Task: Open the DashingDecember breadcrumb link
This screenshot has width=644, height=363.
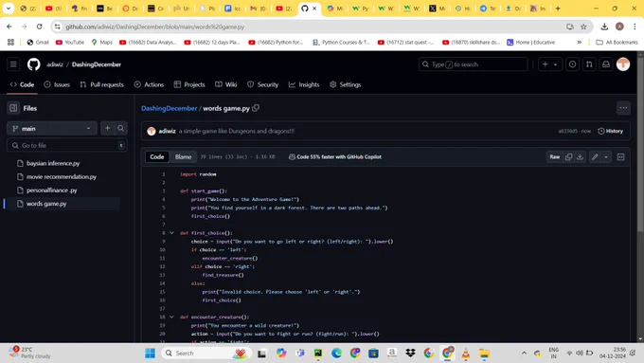Action: 170,108
